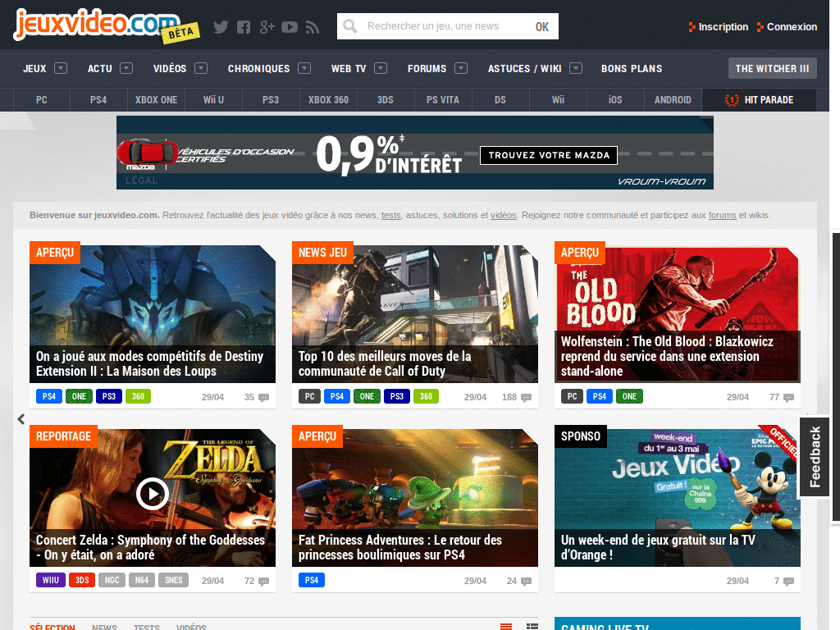This screenshot has height=630, width=840.
Task: Select 3DS tag under Zelda article
Action: tap(82, 580)
